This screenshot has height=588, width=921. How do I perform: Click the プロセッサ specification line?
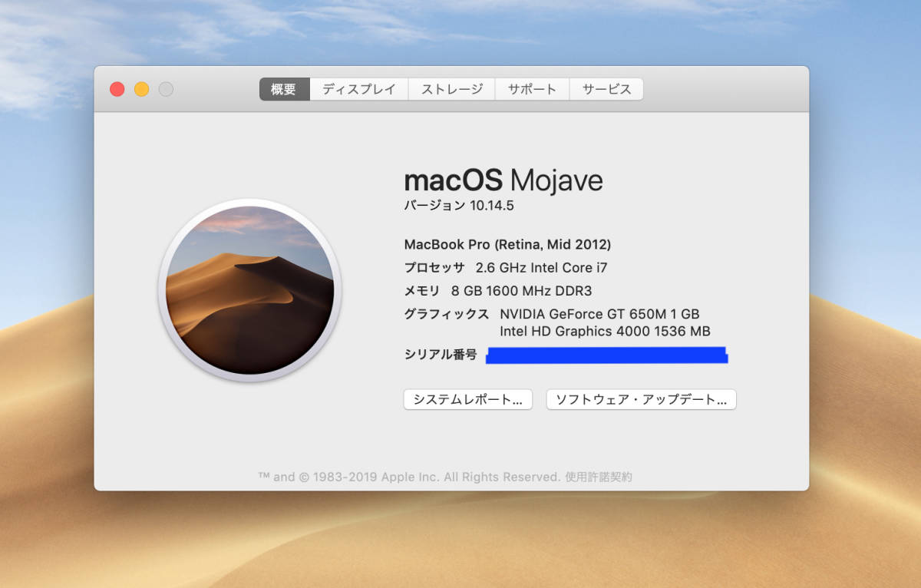(507, 268)
